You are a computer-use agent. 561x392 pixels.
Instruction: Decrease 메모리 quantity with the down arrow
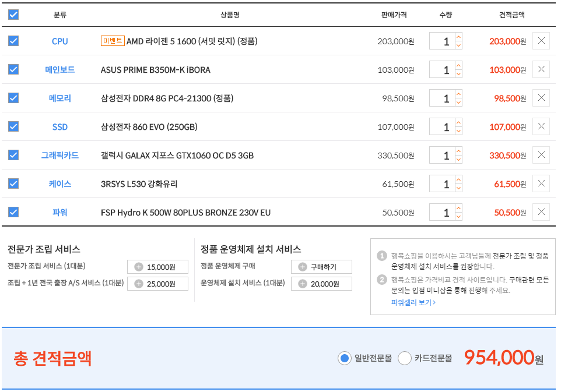[458, 103]
